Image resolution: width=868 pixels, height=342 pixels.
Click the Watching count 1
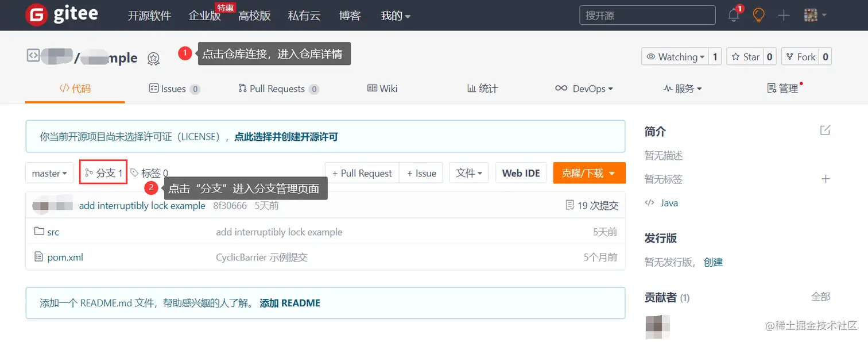coord(715,56)
